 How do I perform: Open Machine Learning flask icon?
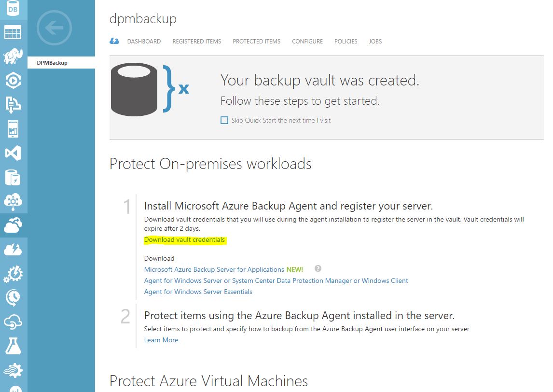13,346
